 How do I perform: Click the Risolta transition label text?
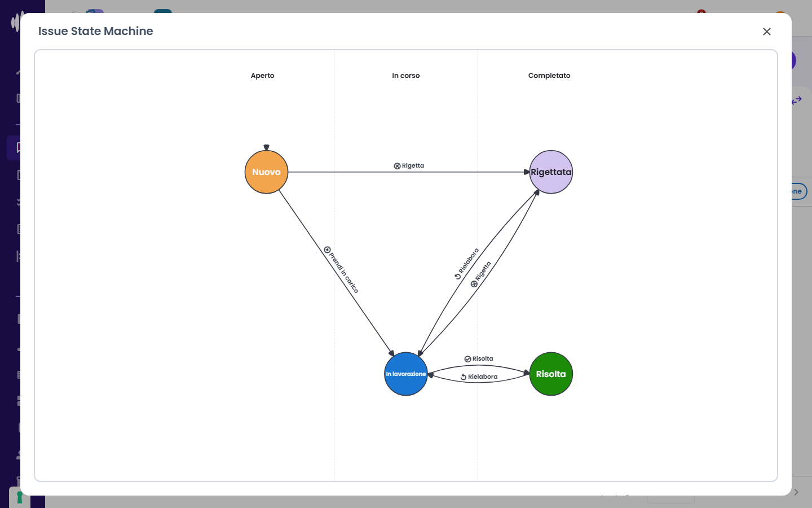pyautogui.click(x=483, y=359)
